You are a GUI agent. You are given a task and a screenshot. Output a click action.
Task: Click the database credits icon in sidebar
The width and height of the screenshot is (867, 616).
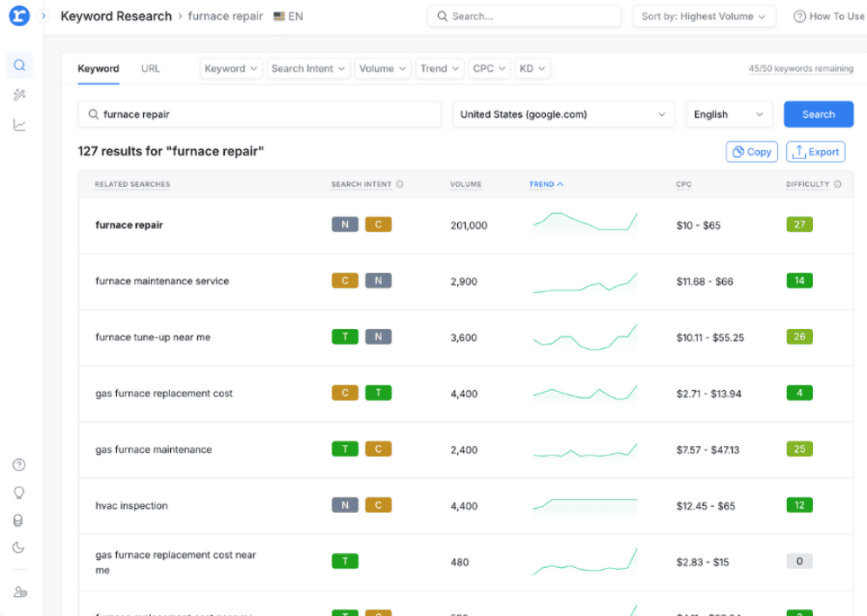point(19,521)
